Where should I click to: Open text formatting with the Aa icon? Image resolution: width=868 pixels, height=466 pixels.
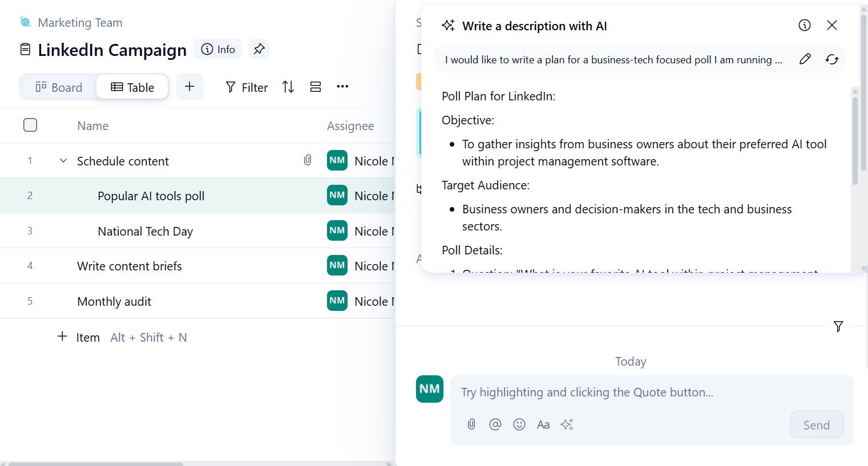[x=543, y=424]
